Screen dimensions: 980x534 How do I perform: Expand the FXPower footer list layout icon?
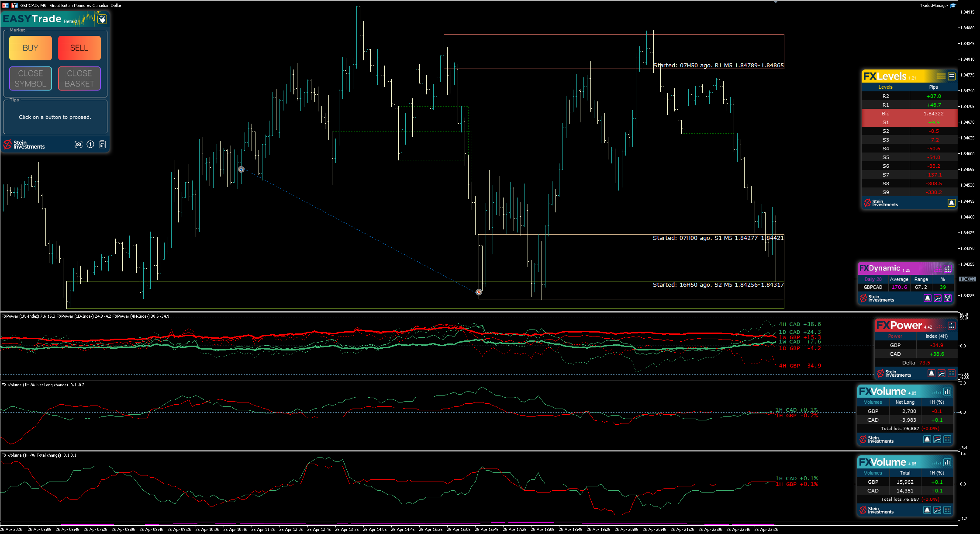tap(952, 373)
